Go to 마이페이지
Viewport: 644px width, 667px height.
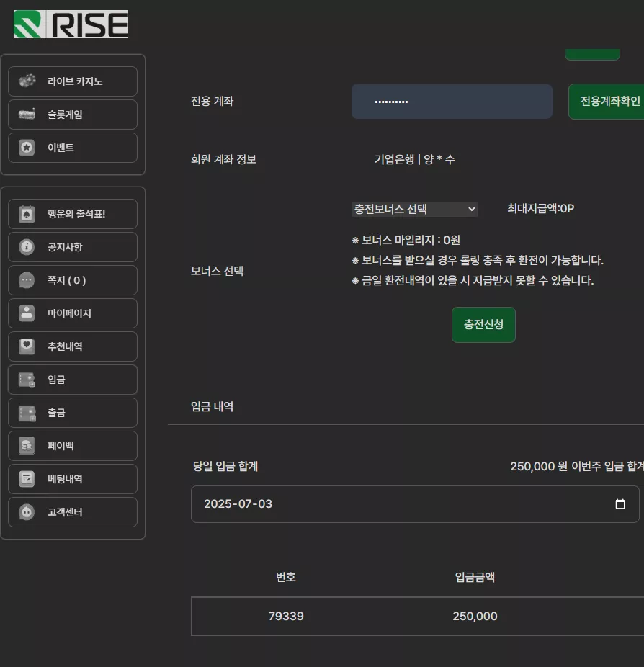pyautogui.click(x=73, y=313)
